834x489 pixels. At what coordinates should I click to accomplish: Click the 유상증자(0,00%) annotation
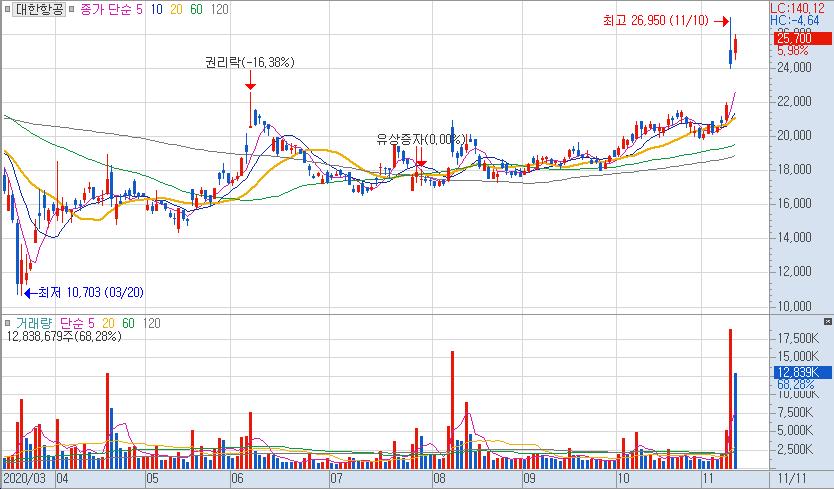click(421, 139)
